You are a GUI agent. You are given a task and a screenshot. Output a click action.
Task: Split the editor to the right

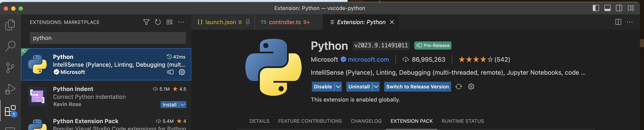coord(618,22)
